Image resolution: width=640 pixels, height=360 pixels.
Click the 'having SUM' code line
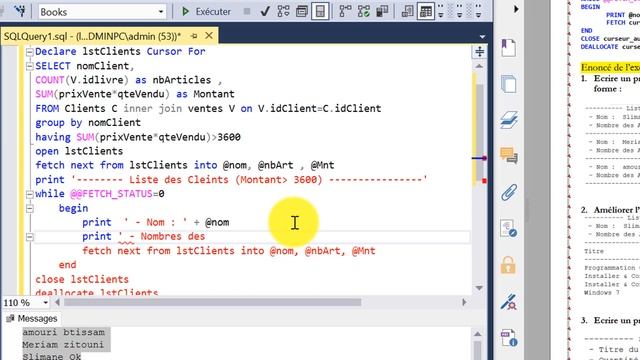pos(138,137)
